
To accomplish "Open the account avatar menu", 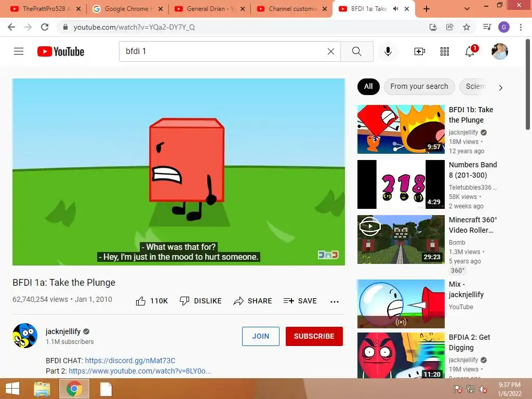I will click(x=499, y=51).
